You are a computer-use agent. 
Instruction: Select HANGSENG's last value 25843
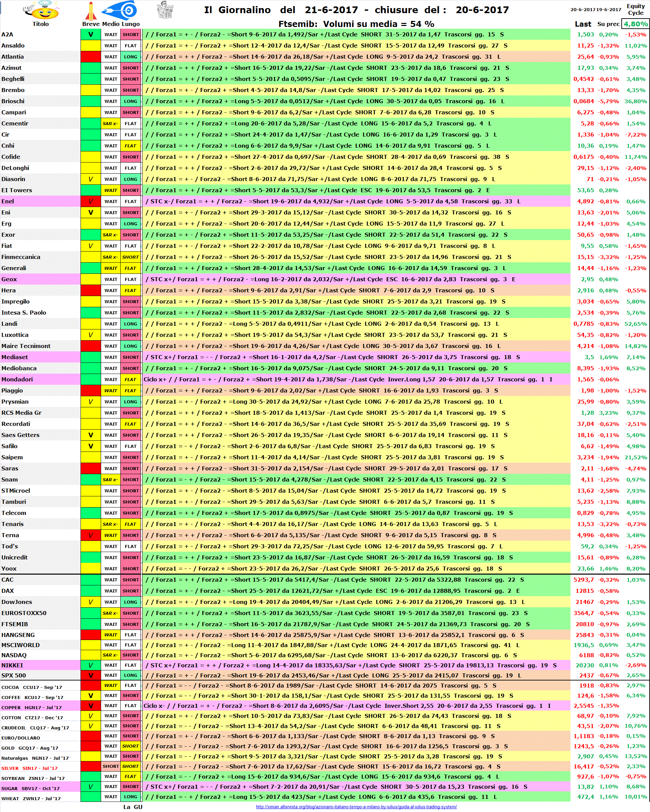point(585,635)
